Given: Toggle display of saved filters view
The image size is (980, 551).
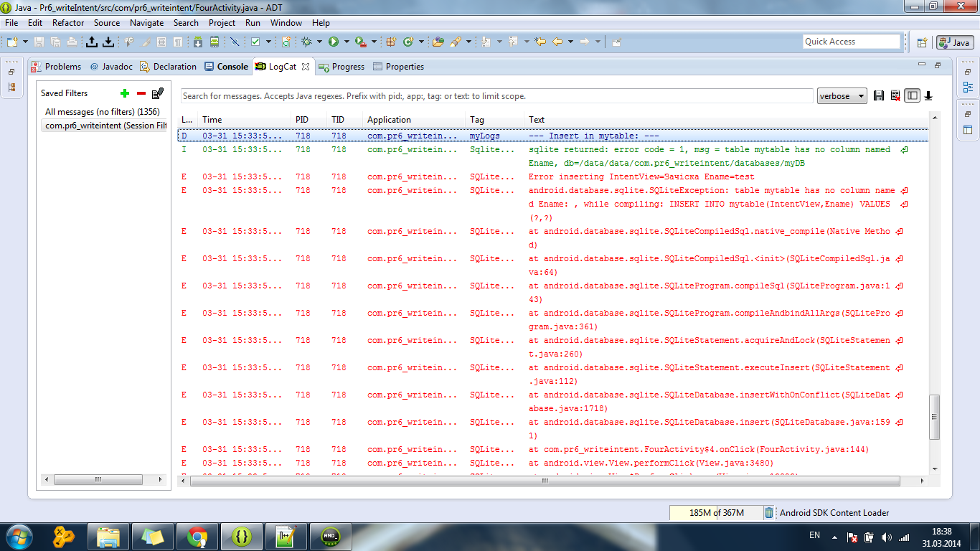Looking at the screenshot, I should click(912, 96).
